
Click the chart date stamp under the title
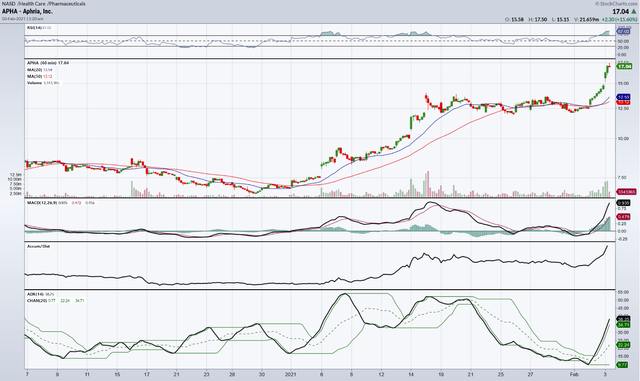click(22, 18)
